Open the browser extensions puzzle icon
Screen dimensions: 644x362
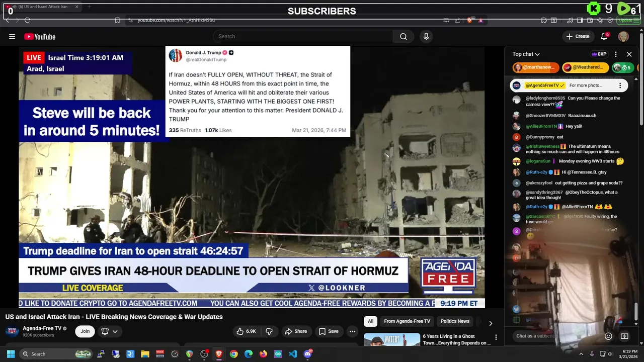[544, 20]
